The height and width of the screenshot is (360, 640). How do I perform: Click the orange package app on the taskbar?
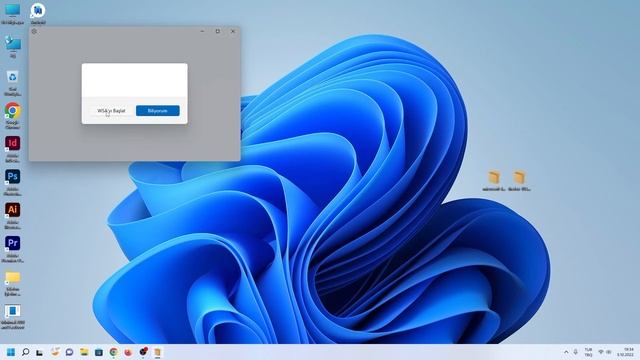(x=158, y=352)
